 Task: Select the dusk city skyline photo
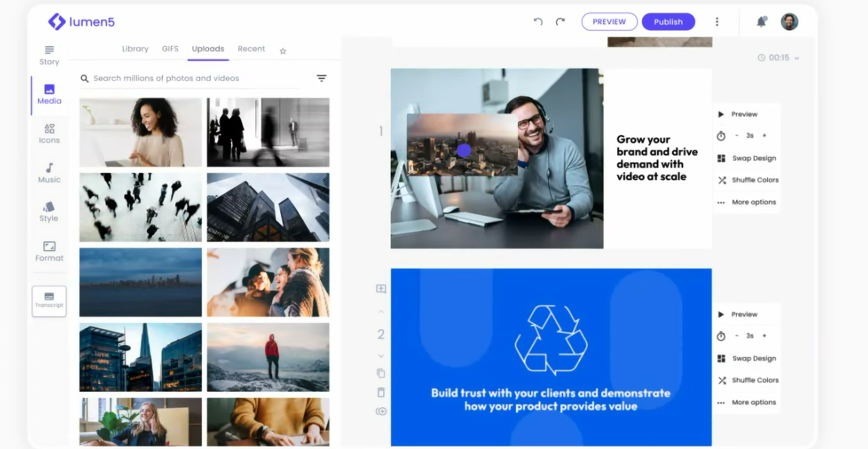[141, 283]
